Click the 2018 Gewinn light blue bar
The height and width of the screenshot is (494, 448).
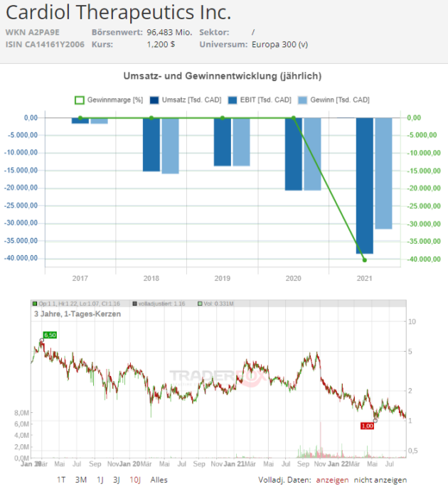(170, 146)
